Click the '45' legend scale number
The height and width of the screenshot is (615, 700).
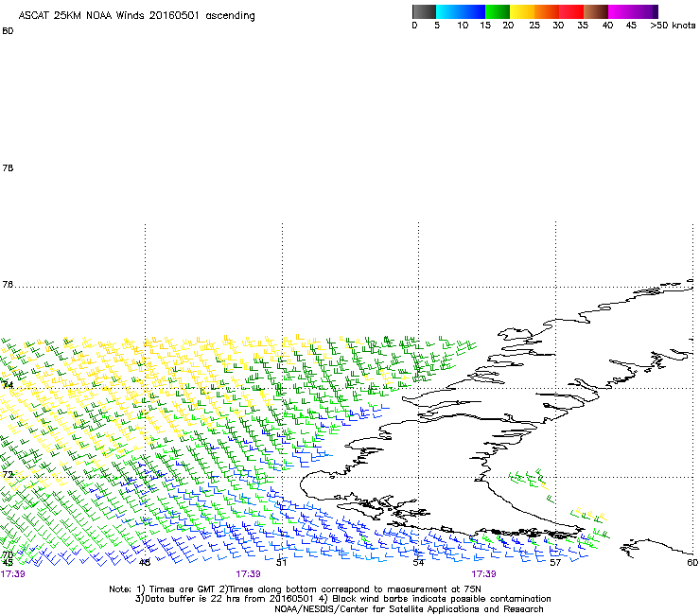(631, 26)
